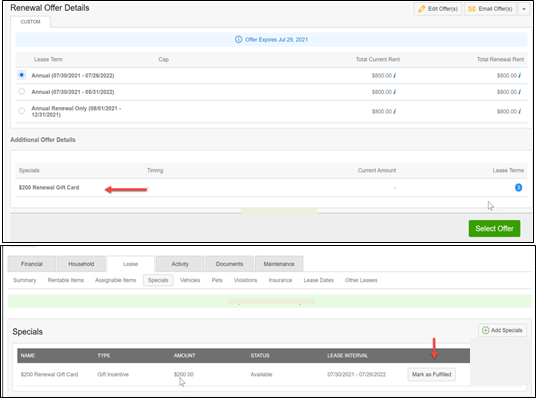
Task: Open the Documents tab
Action: pyautogui.click(x=229, y=264)
